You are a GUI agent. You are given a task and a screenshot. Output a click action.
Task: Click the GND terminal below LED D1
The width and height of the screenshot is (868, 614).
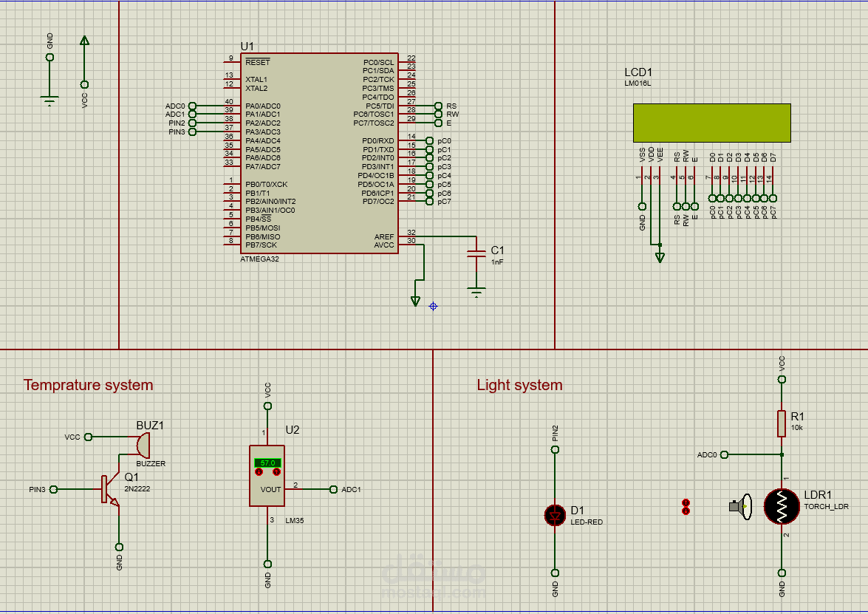point(556,573)
